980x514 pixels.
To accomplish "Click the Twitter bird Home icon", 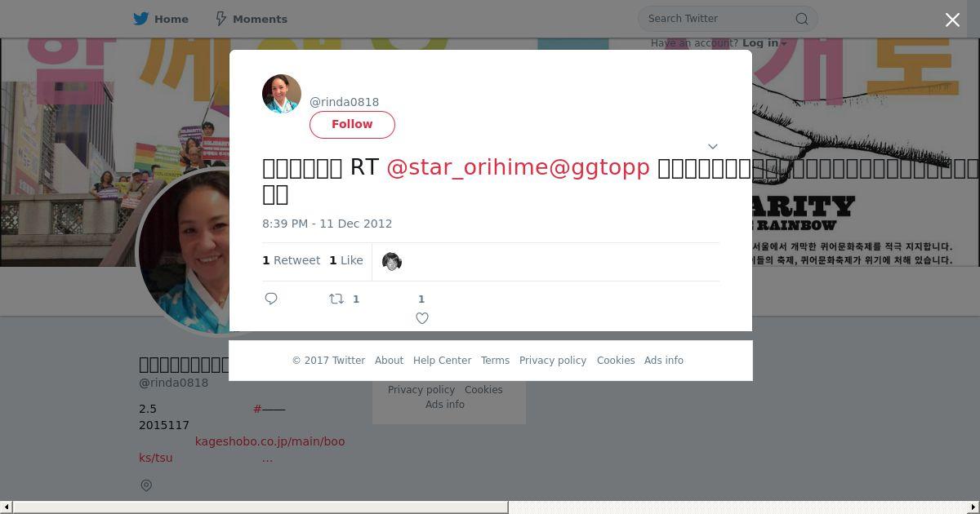I will click(141, 19).
